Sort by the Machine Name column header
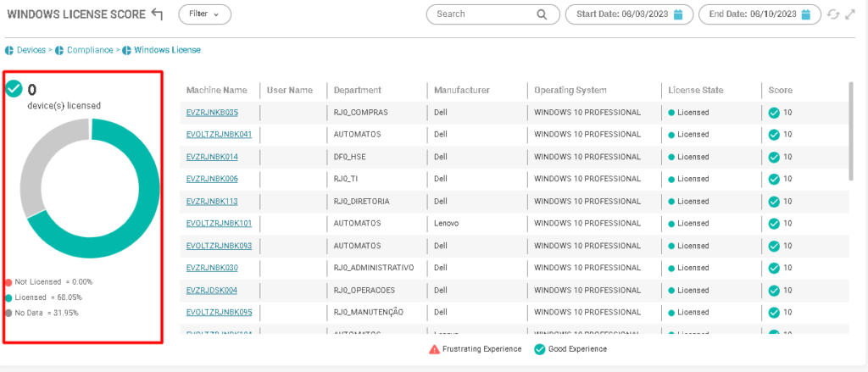This screenshot has height=372, width=868. click(216, 90)
